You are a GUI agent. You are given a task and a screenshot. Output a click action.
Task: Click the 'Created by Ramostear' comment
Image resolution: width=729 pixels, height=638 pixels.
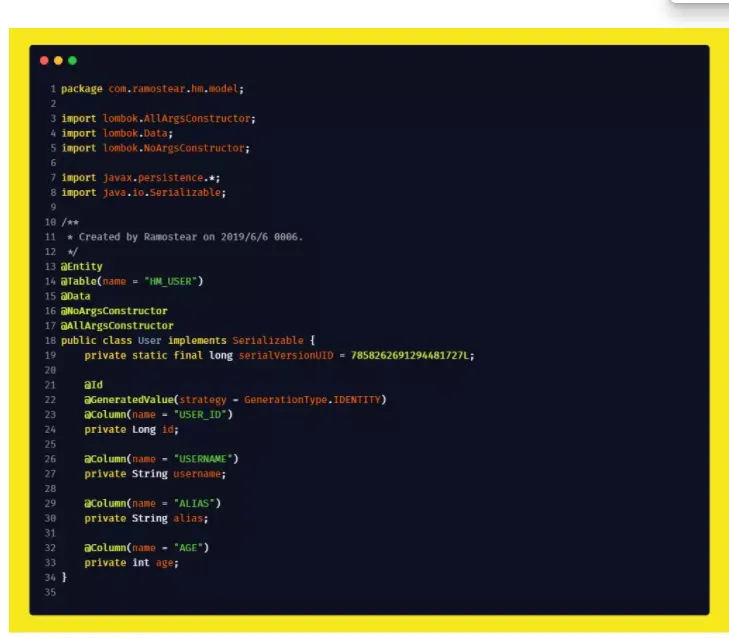point(185,237)
